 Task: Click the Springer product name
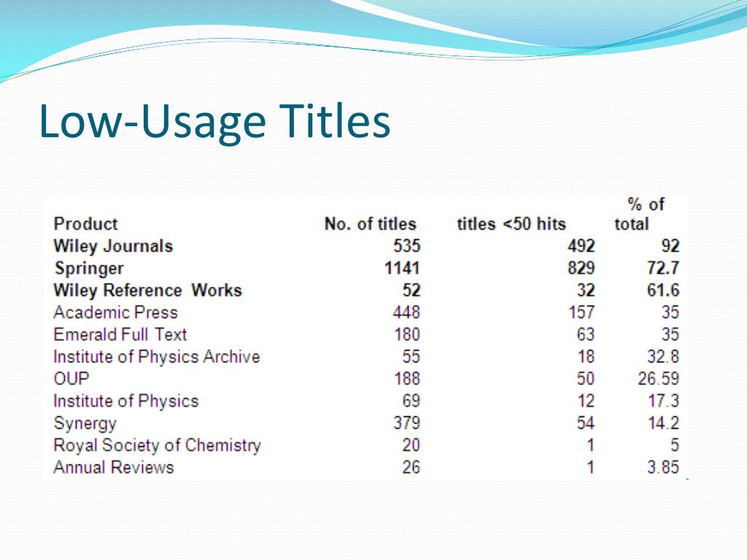click(x=89, y=268)
